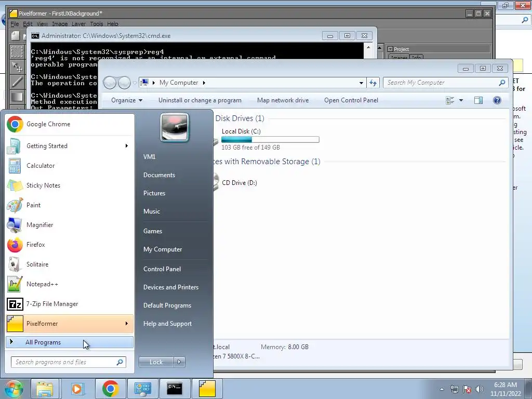The width and height of the screenshot is (532, 399).
Task: Expand the breadcrumb arrow after My Computer
Action: pos(204,83)
